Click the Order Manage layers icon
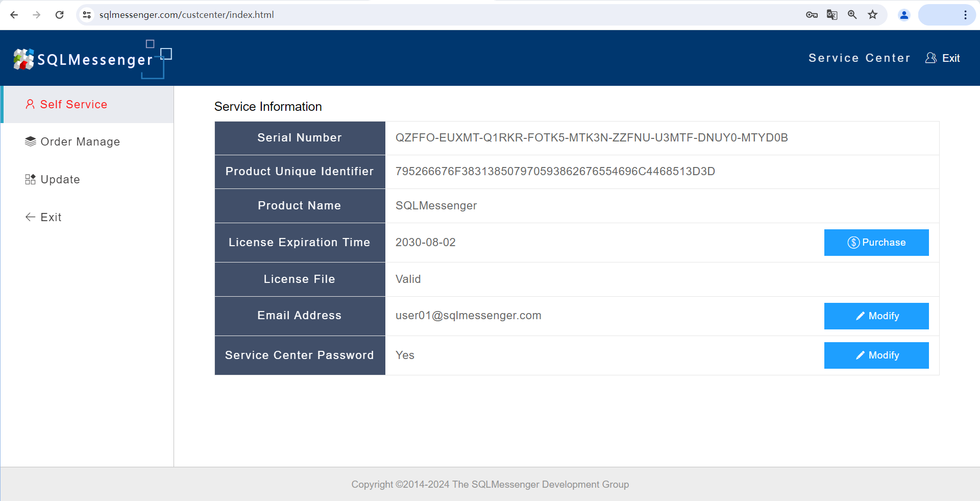This screenshot has width=980, height=501. 31,141
